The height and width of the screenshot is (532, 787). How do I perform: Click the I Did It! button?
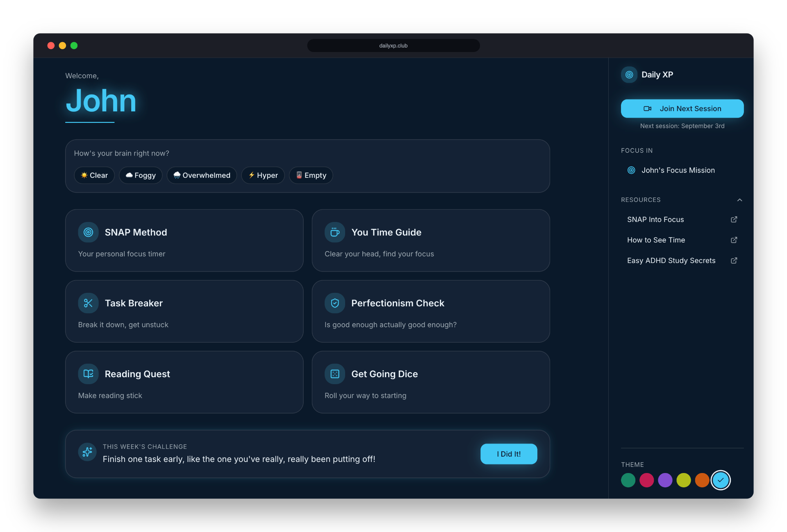(509, 454)
